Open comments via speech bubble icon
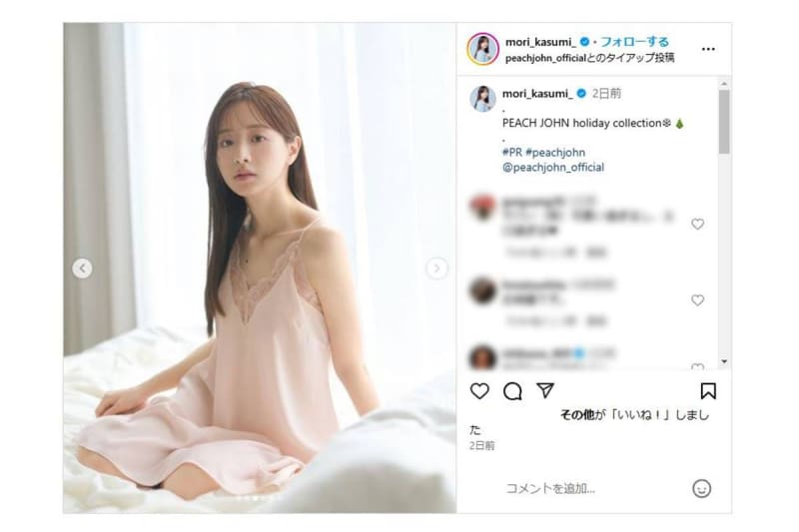This screenshot has width=799, height=532. [512, 391]
